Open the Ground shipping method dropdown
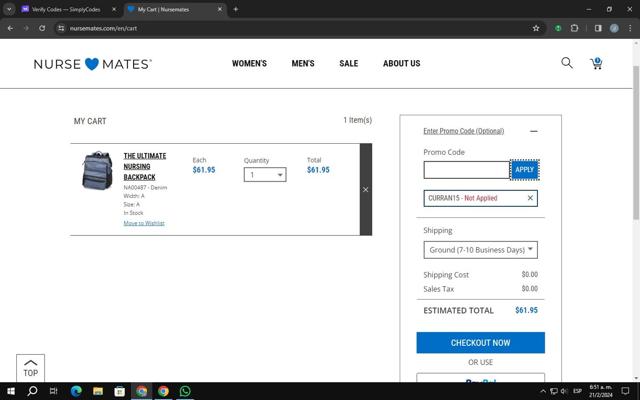640x400 pixels. (x=480, y=250)
